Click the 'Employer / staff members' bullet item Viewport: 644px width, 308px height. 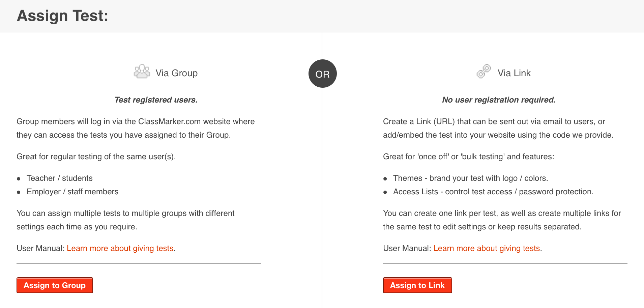72,192
